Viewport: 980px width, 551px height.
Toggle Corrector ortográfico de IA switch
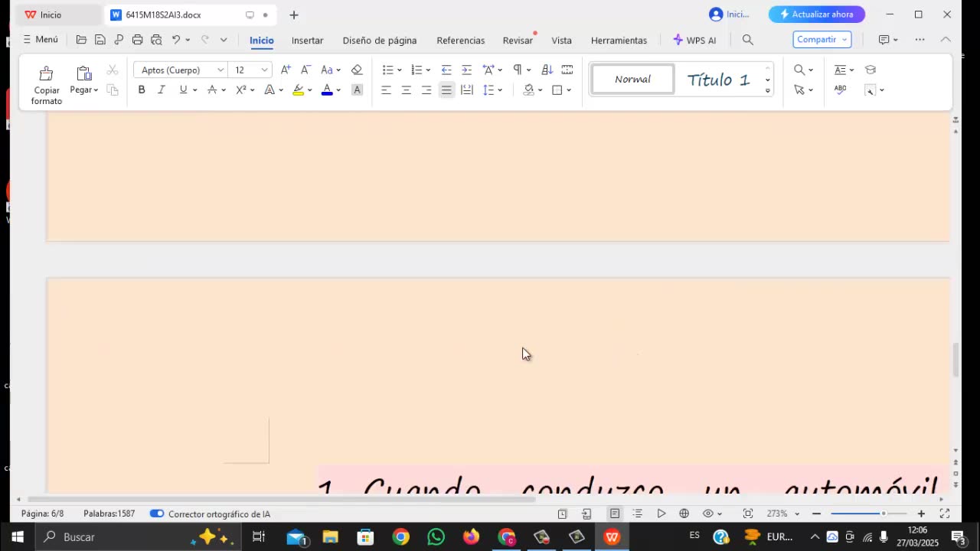pyautogui.click(x=157, y=514)
